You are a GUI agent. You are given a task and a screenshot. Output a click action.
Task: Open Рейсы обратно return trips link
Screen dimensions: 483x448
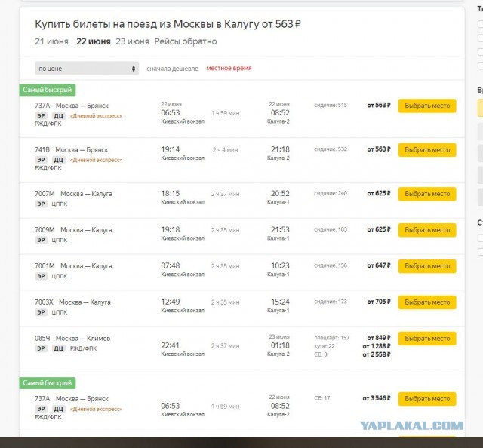(186, 41)
